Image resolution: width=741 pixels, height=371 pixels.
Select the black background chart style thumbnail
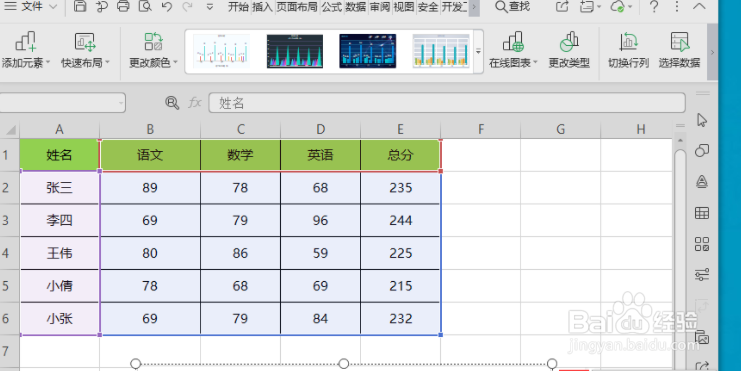294,51
